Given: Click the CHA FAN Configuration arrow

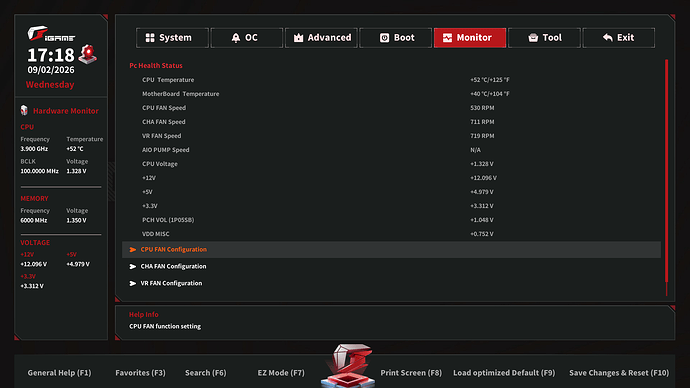Looking at the screenshot, I should coord(132,267).
